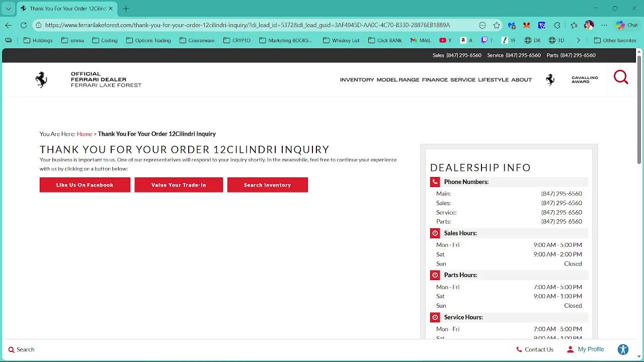
Task: Open the DR globe bookmark
Action: click(x=532, y=40)
